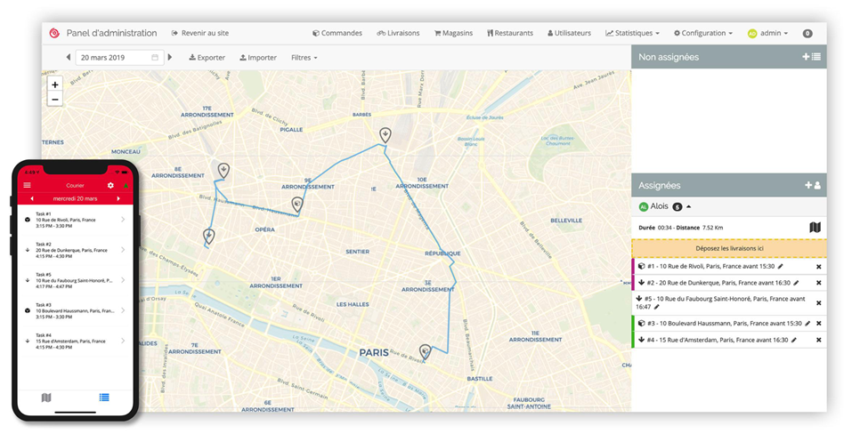868x434 pixels.
Task: Add a new task in Non assignées
Action: (x=811, y=57)
